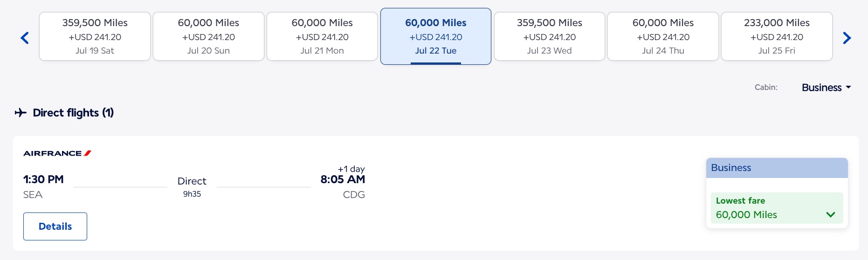This screenshot has height=260, width=868.
Task: Select the highlighted Jul 22 Tue tab
Action: pos(436,36)
